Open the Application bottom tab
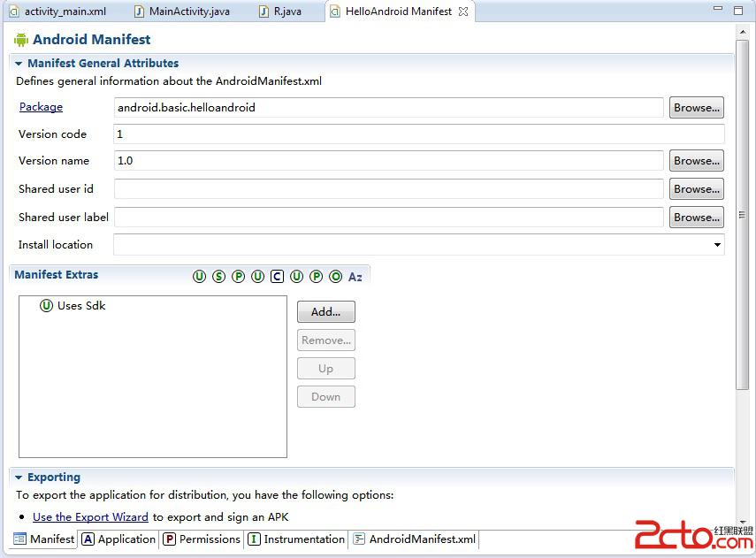The width and height of the screenshot is (756, 558). click(x=118, y=539)
